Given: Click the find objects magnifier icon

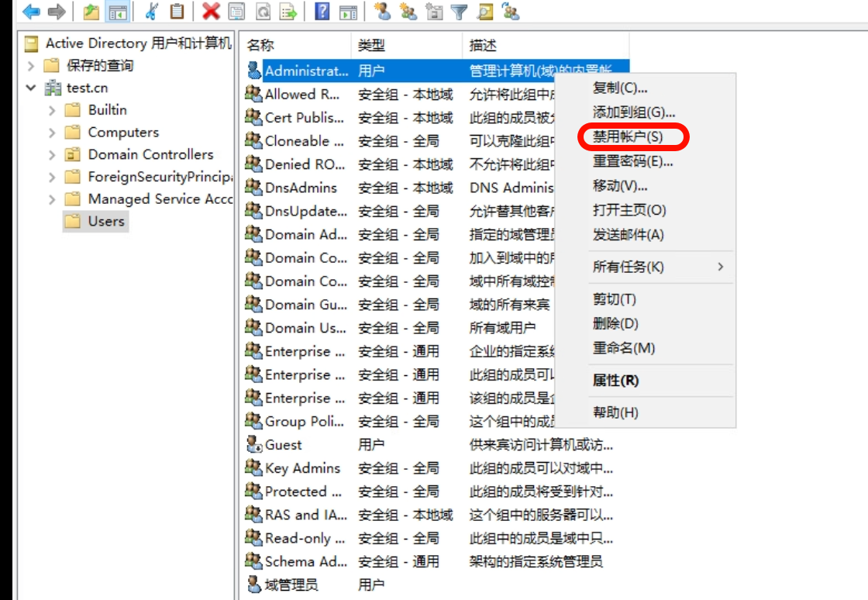Looking at the screenshot, I should pos(485,11).
